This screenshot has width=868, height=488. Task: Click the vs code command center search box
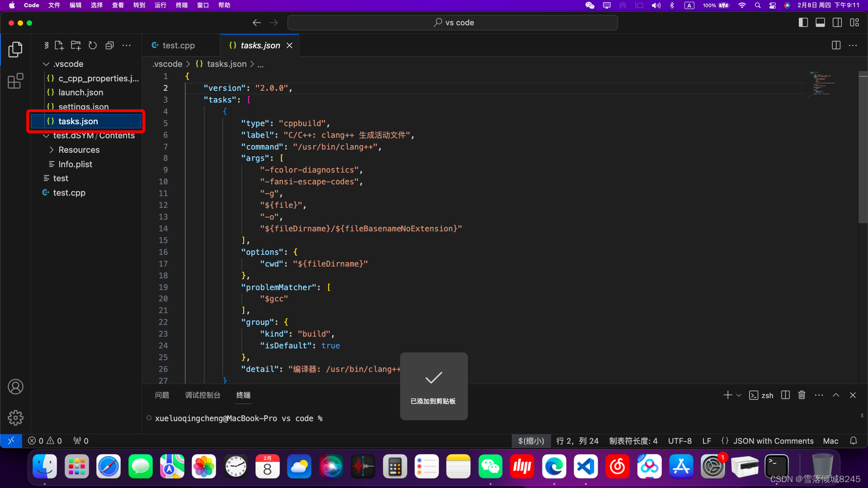coord(453,23)
